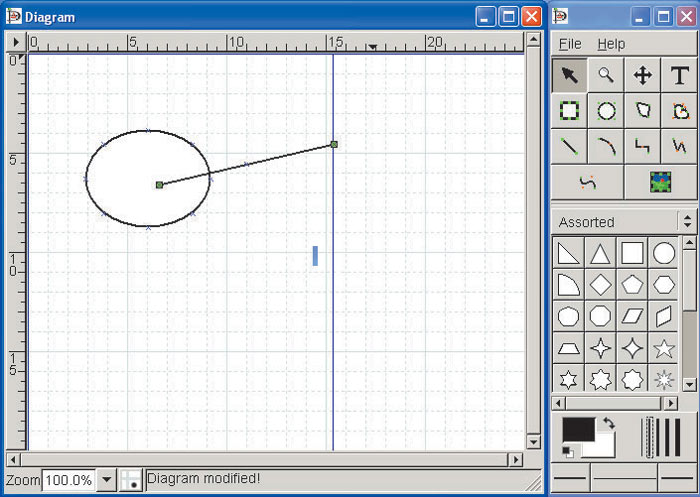The width and height of the screenshot is (700, 497).
Task: Open the Assorted shape sheet dropdown
Action: coord(686,222)
